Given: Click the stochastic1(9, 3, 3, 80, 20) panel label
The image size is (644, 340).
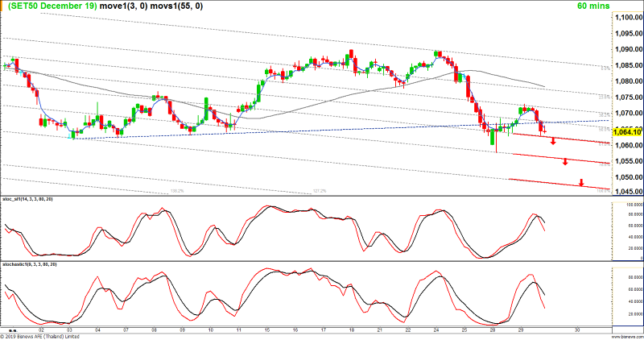Looking at the screenshot, I should tap(31, 264).
